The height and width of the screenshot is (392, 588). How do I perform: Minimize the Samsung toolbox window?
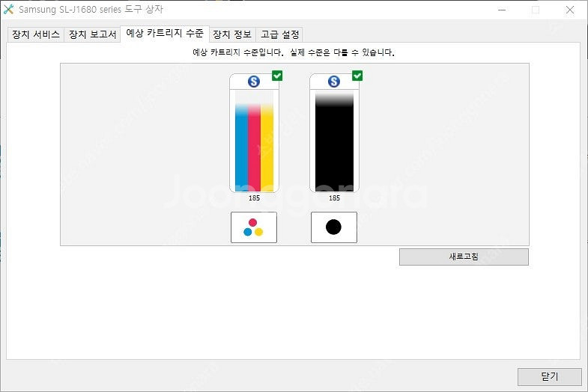[x=502, y=10]
